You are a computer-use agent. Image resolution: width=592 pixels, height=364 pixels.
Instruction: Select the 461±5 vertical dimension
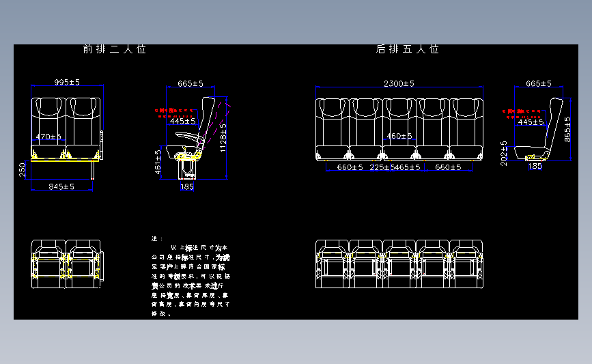pos(158,162)
